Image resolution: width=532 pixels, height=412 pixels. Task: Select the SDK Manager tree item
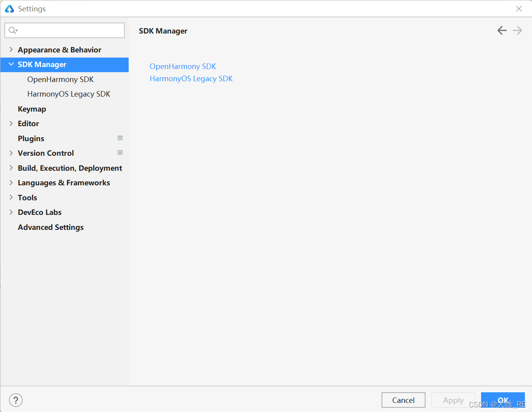pyautogui.click(x=64, y=65)
